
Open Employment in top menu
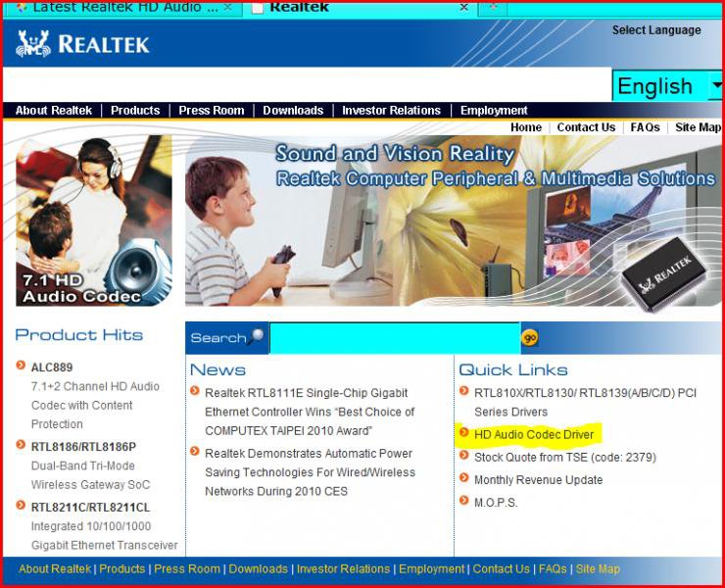(x=494, y=111)
